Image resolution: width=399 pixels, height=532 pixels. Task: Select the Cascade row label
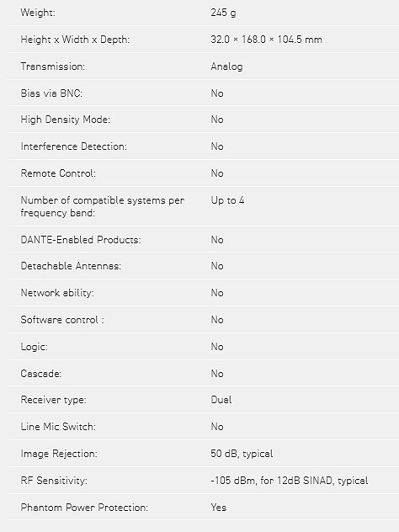(x=41, y=373)
